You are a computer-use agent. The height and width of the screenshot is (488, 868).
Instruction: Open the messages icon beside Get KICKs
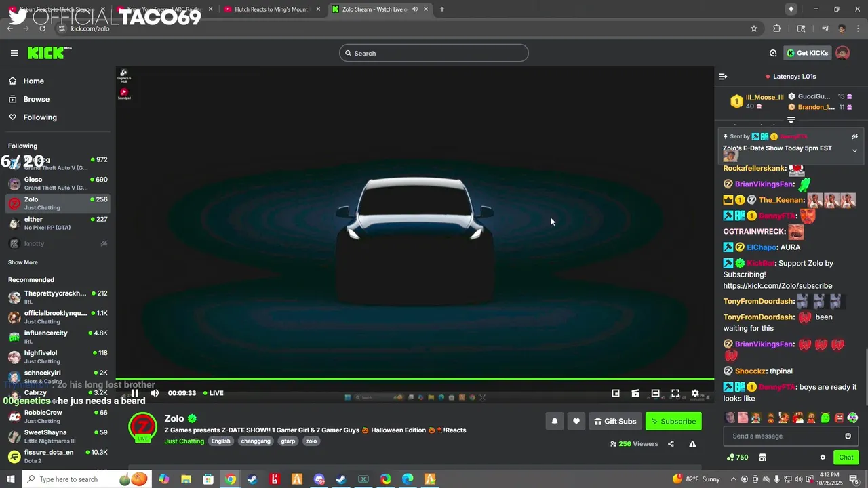point(773,53)
